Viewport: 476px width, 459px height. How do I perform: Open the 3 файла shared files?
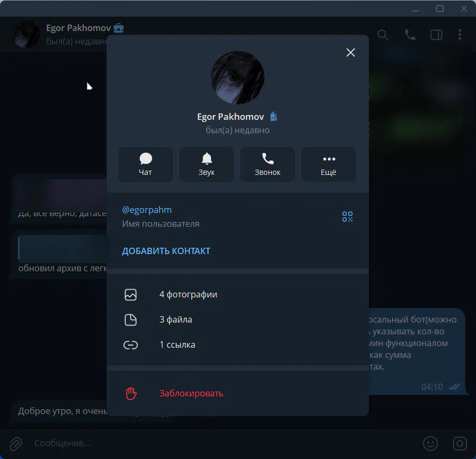coord(176,319)
